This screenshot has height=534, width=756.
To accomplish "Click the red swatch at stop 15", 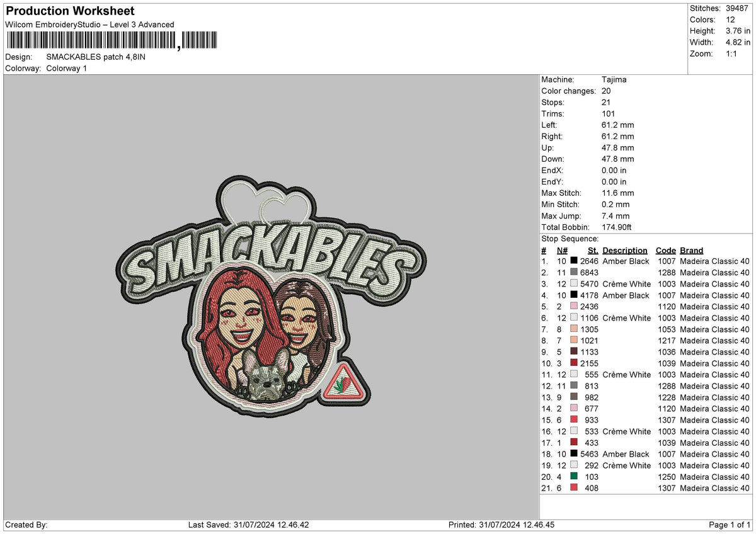I will (x=574, y=420).
